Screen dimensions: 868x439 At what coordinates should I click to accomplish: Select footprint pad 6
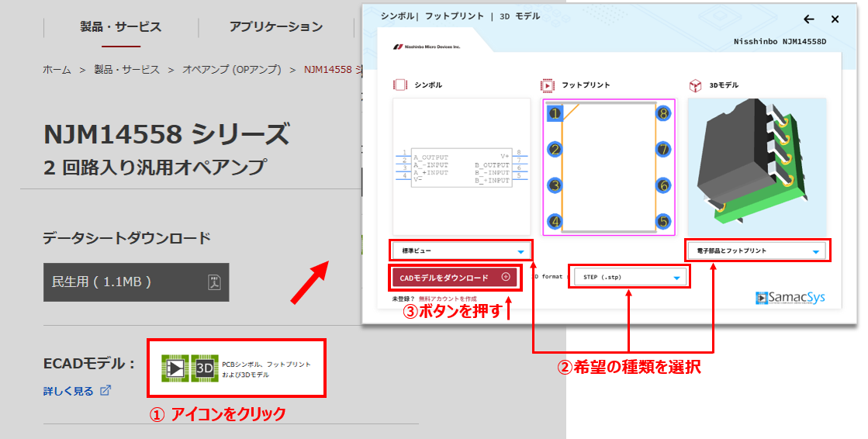click(x=663, y=185)
